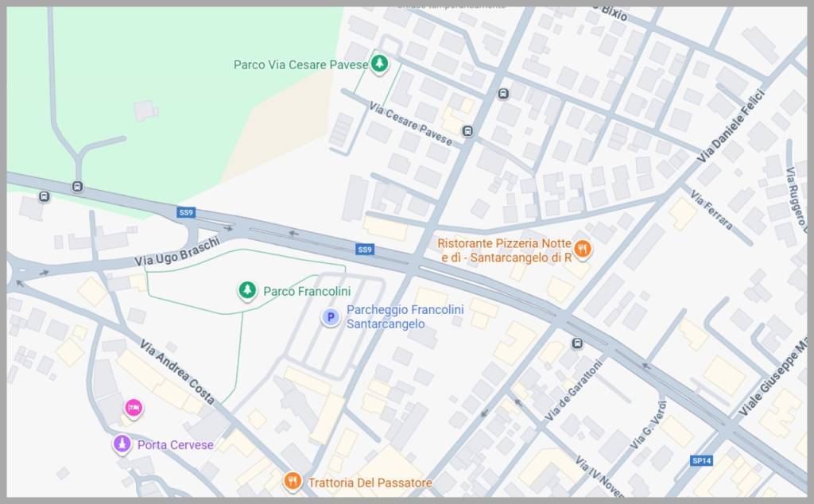The image size is (814, 504).
Task: Click the Ristorante Pizzeria Notte e dì restaurant pin
Action: point(583,250)
